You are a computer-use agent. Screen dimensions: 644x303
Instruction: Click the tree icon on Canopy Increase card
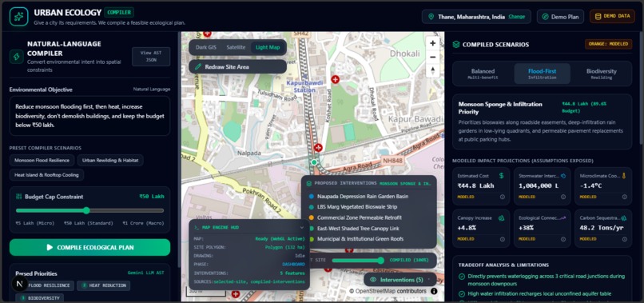point(501,218)
